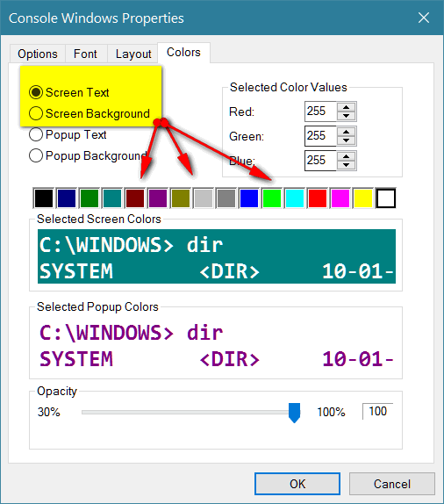
Task: Confirm changes with the OK button
Action: 297,484
